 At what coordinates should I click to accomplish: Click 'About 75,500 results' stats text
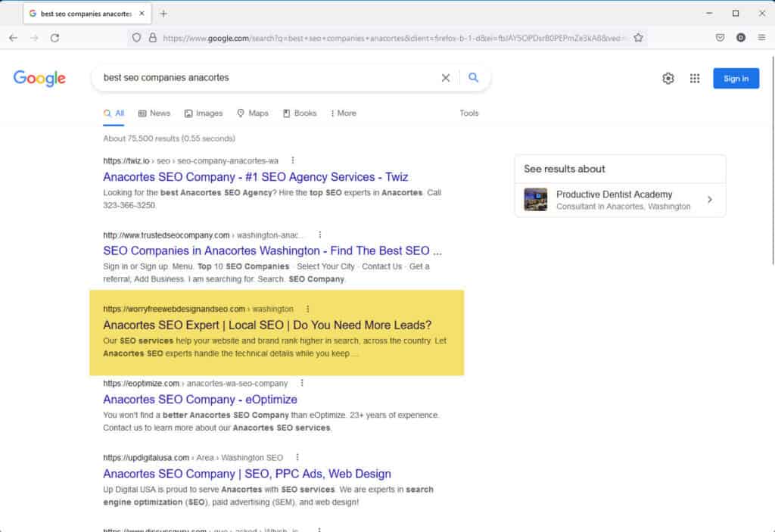tap(169, 138)
